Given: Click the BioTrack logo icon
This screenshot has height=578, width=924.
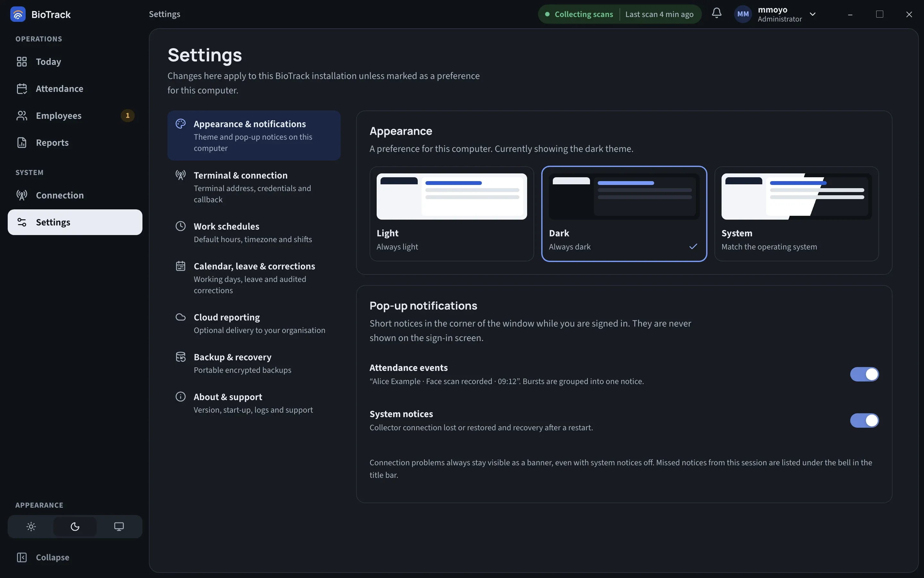Looking at the screenshot, I should tap(18, 14).
